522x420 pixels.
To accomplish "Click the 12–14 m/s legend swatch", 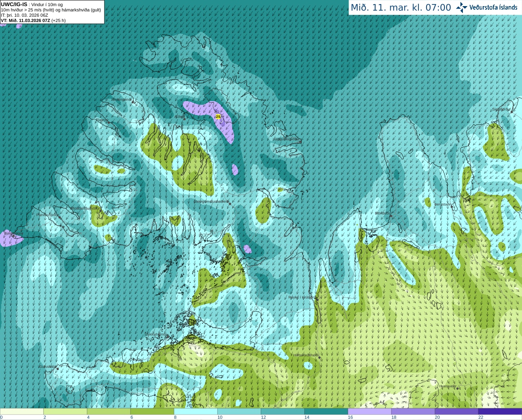I will tap(283, 411).
